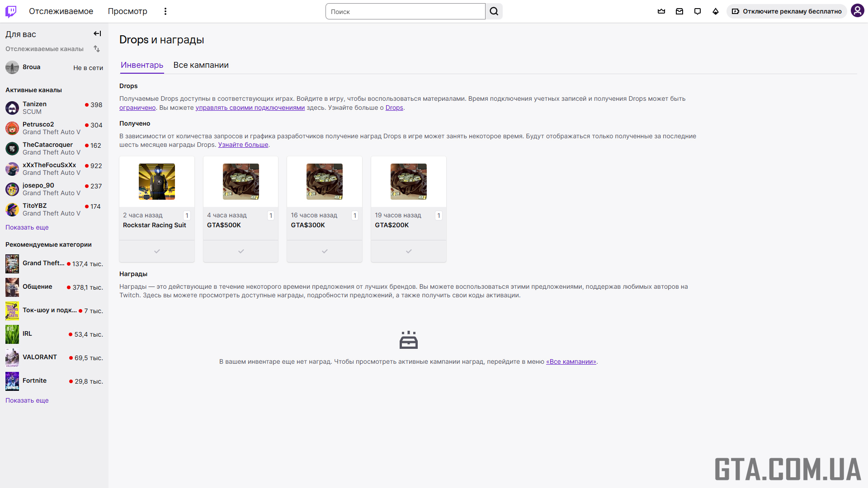Viewport: 868px width, 488px height.
Task: Sort followed channels with arrows icon
Action: click(97, 49)
